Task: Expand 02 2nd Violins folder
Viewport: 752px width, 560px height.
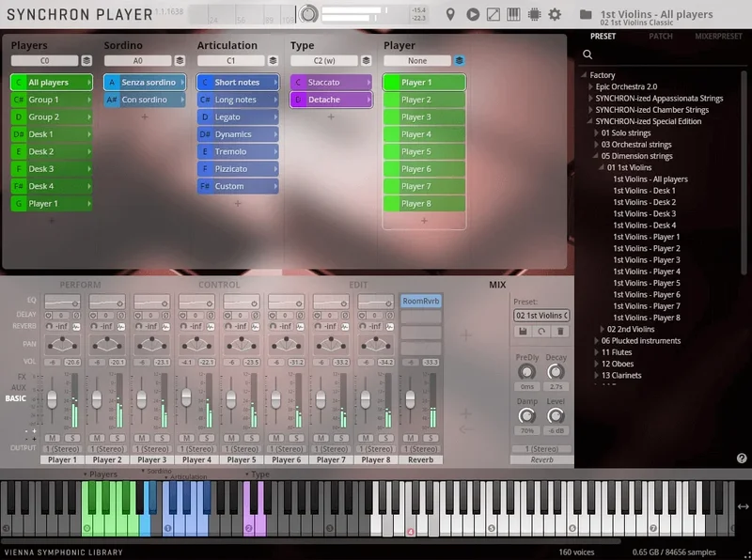Action: pos(603,329)
